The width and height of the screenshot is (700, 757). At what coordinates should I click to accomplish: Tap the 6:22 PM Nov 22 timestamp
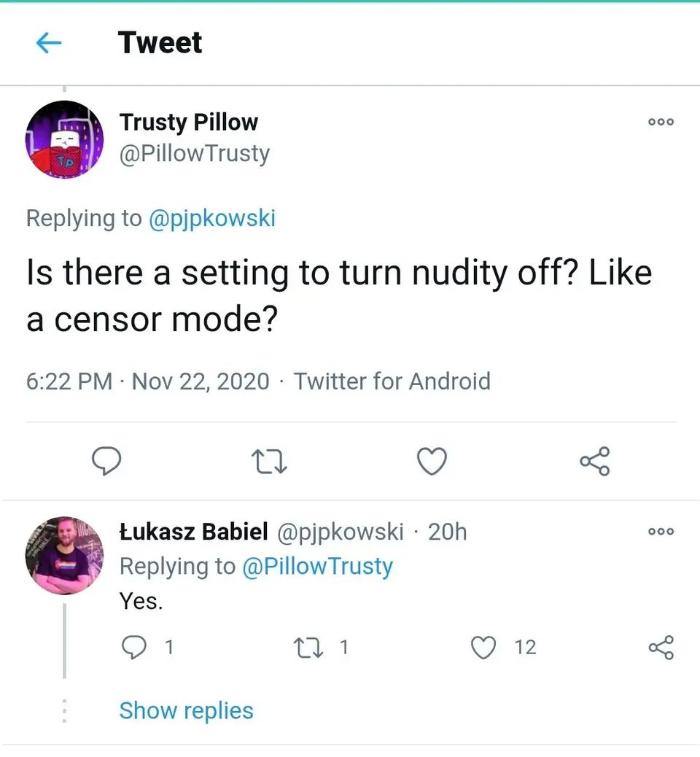(147, 381)
